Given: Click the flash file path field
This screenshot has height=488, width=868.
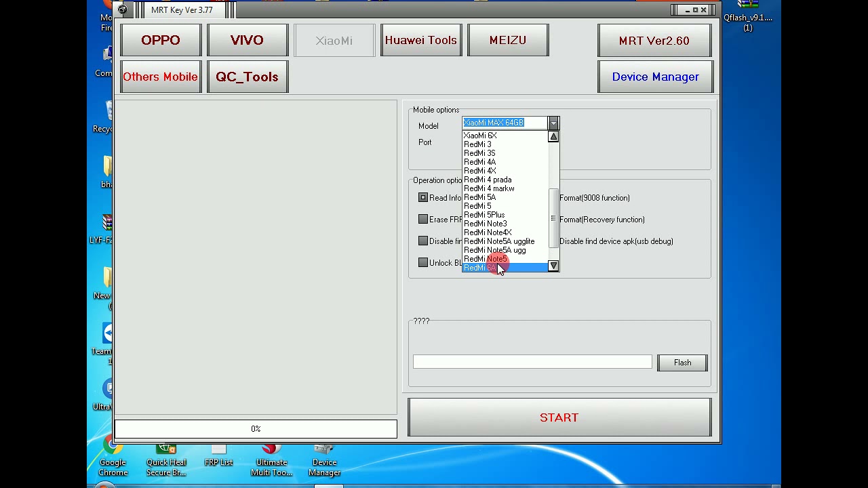Looking at the screenshot, I should coord(532,363).
